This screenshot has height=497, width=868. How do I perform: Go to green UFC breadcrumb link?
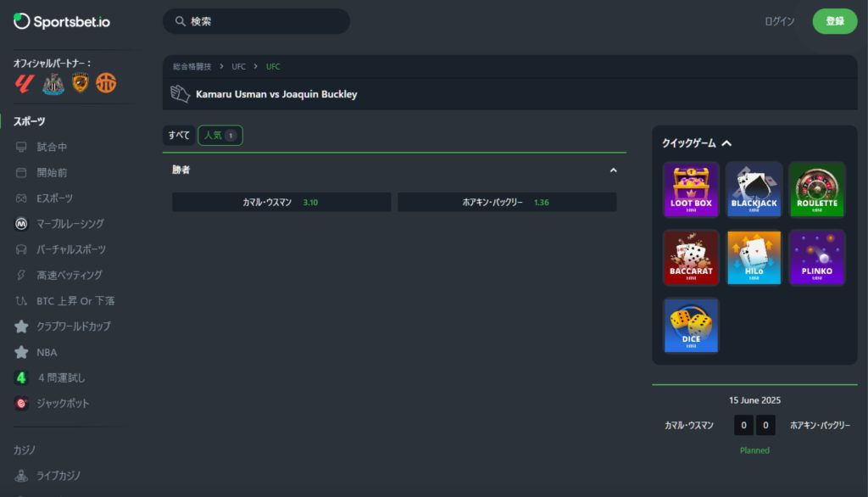point(273,66)
